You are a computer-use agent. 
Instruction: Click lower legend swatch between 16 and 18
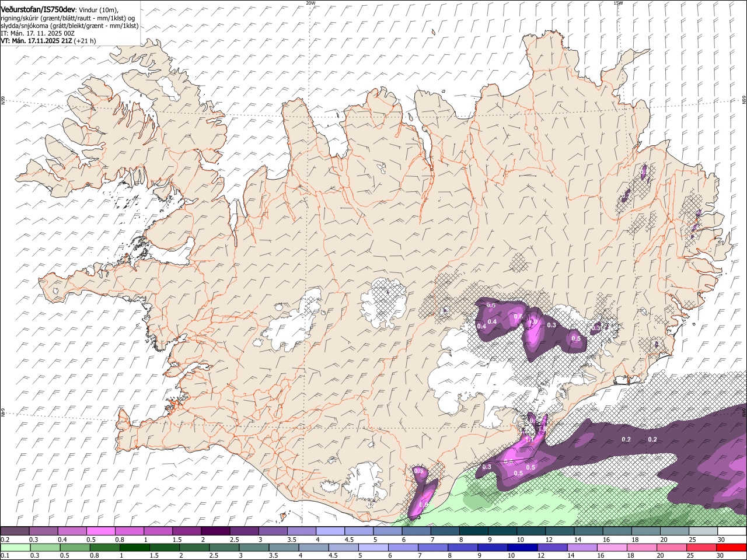pos(611,548)
